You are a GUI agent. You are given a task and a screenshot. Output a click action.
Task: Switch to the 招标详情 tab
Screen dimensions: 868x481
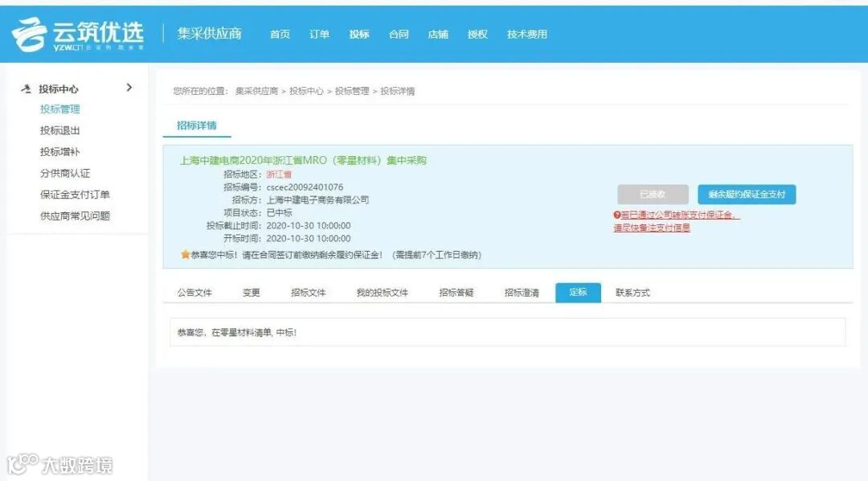pos(197,125)
